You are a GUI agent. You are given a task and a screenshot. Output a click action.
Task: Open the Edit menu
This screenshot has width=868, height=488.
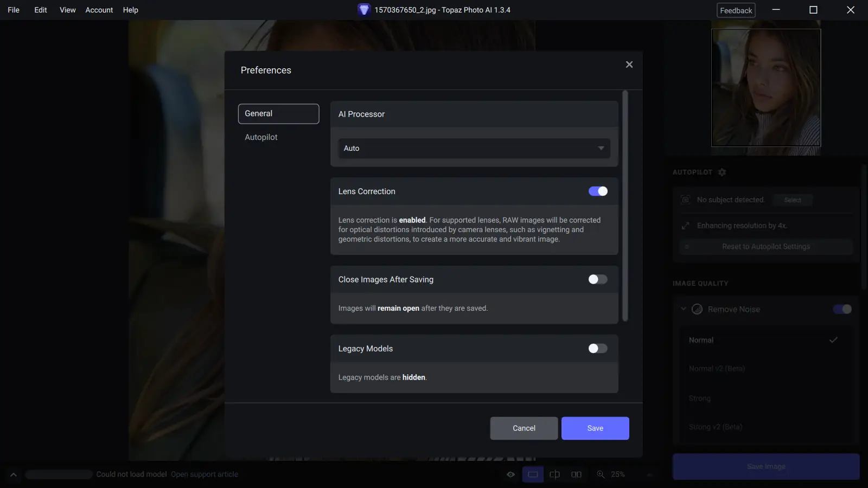tap(41, 10)
